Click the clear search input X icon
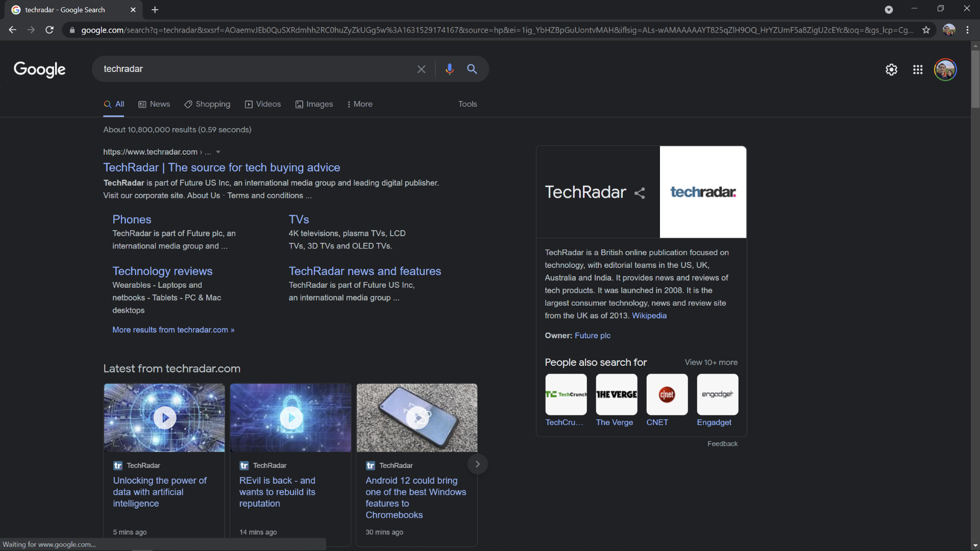Screen dimensions: 980x551 [421, 69]
